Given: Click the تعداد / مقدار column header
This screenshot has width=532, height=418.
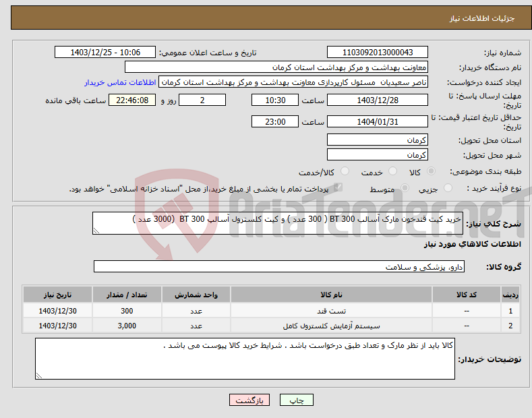Looking at the screenshot, I should click(x=127, y=295).
